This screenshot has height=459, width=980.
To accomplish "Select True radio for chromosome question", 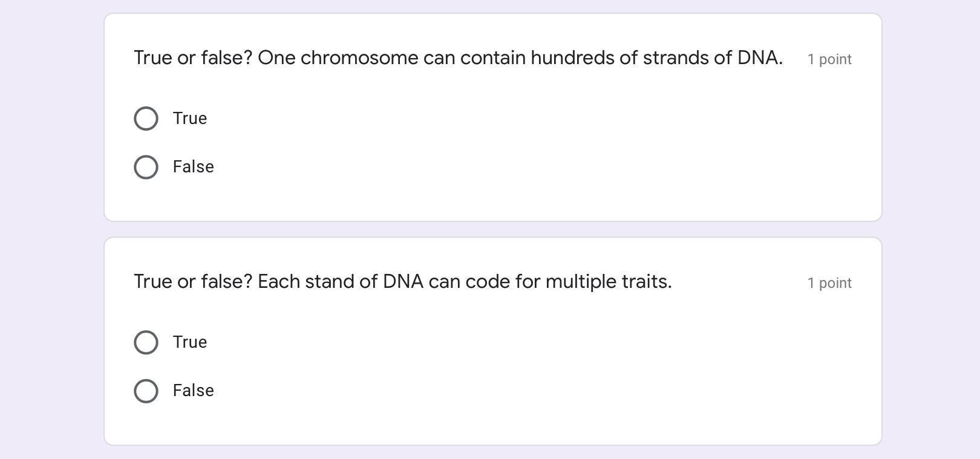I will click(x=146, y=119).
